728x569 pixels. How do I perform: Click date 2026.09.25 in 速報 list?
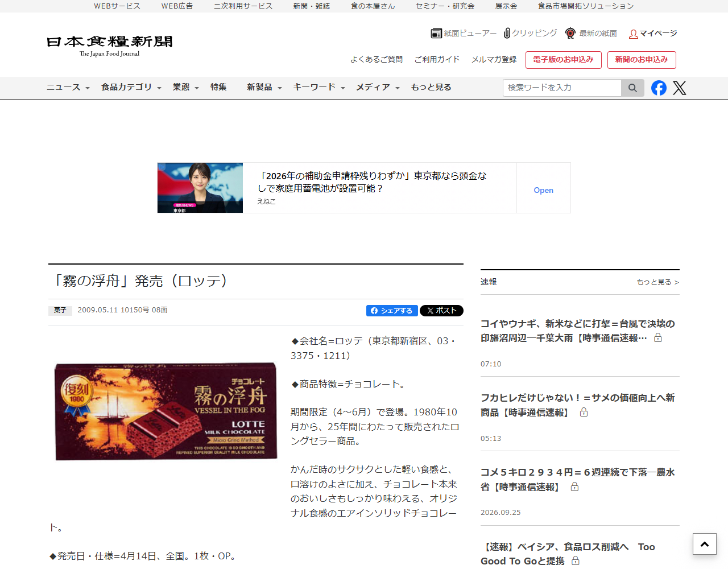[500, 513]
